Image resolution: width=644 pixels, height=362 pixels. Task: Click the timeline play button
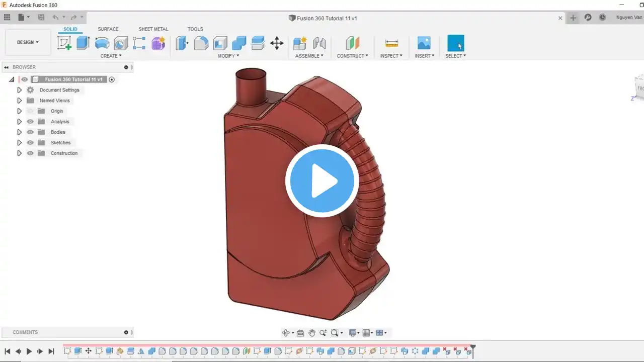tap(29, 351)
